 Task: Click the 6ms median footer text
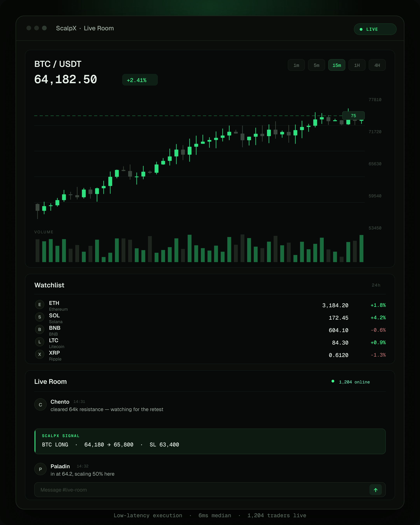(214, 515)
